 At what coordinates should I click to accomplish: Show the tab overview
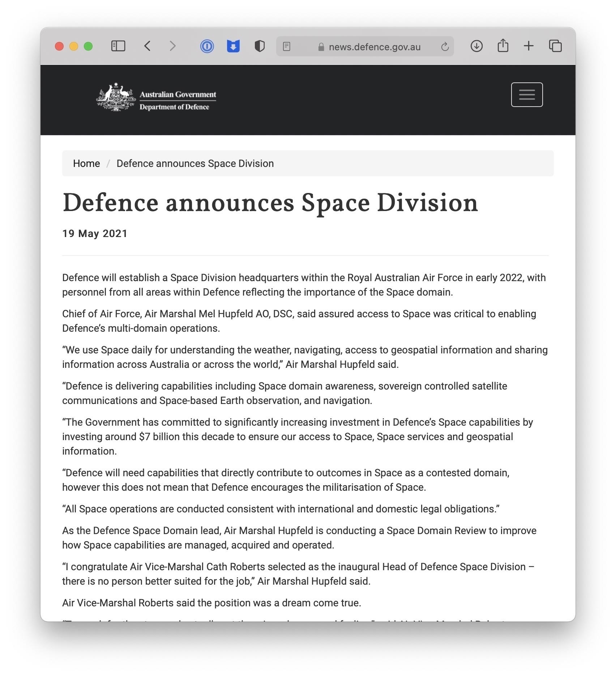coord(555,46)
